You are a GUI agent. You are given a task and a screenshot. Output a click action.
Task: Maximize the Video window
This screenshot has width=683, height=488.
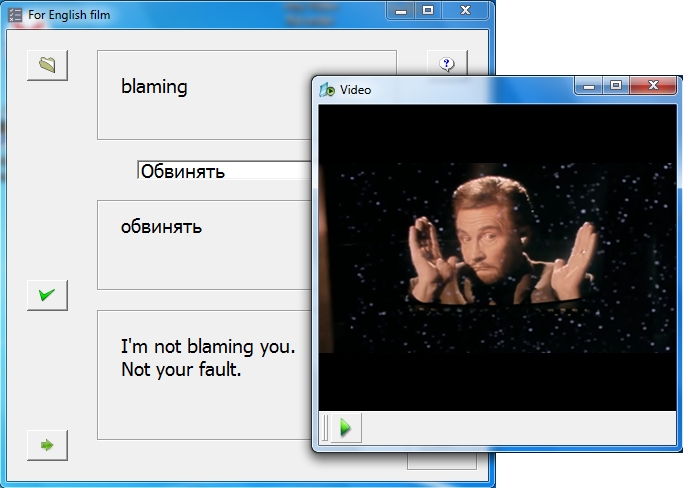[616, 85]
